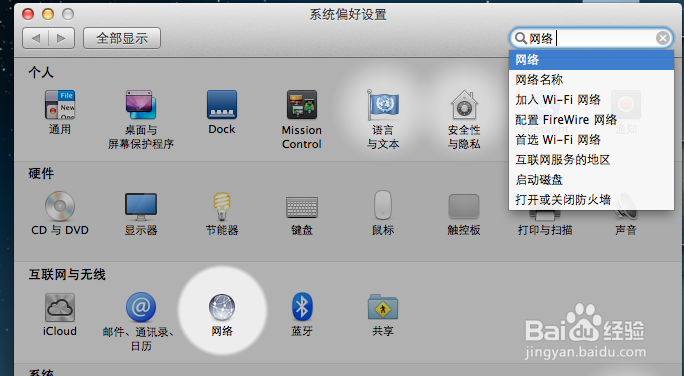684x376 pixels.
Task: Click the magnifier icon in the search field
Action: [x=520, y=38]
